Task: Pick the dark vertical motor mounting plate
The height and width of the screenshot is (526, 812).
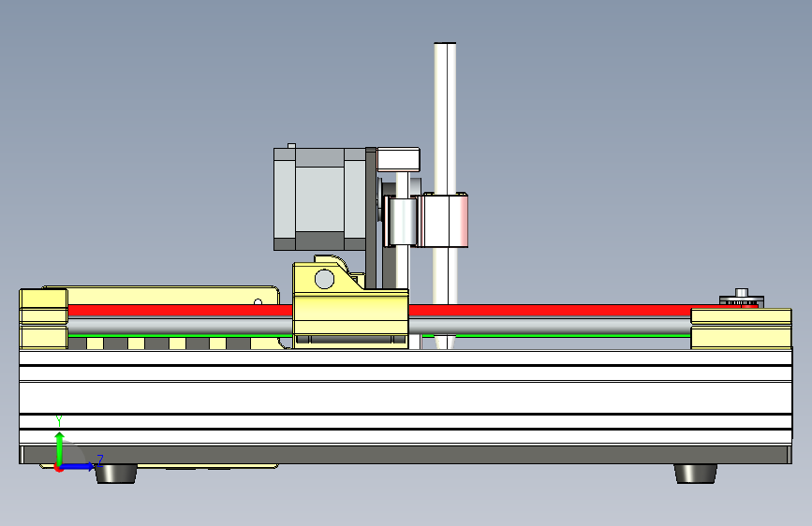Action: (x=371, y=217)
